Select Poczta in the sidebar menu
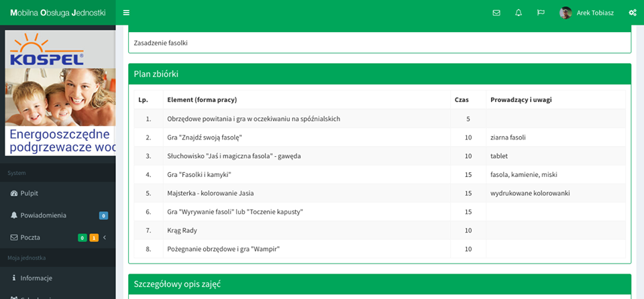The width and height of the screenshot is (644, 299). [30, 237]
